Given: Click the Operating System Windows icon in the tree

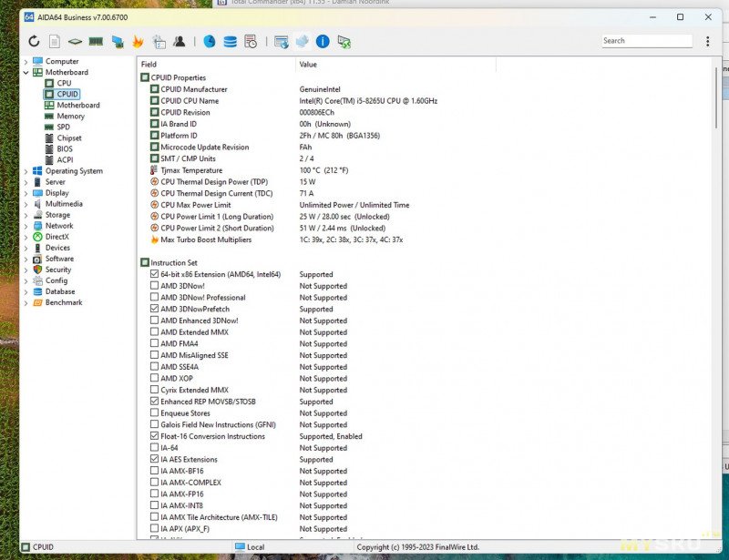Looking at the screenshot, I should [37, 171].
